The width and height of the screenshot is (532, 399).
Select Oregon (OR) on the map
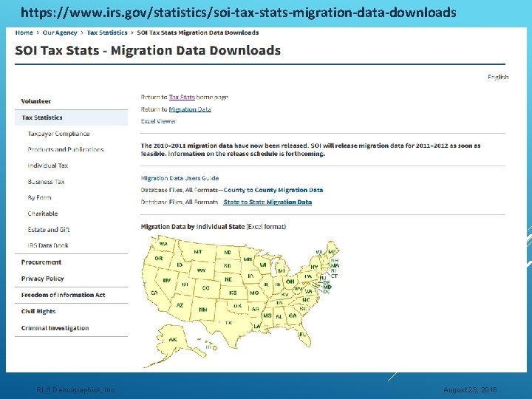[x=159, y=258]
